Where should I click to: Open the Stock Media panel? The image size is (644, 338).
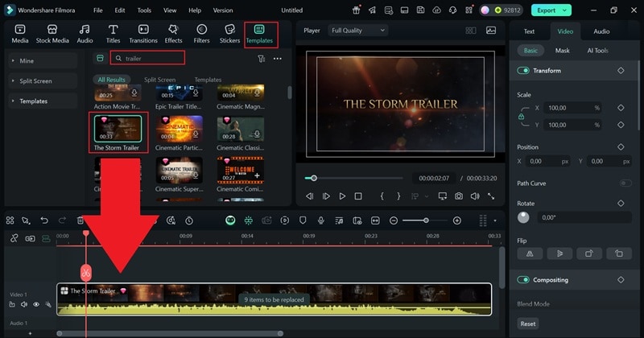coord(52,34)
